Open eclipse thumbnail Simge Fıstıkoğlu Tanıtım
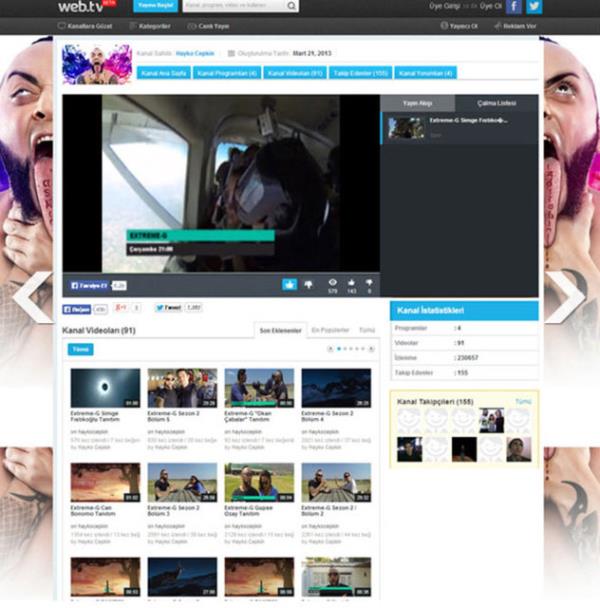 pyautogui.click(x=105, y=388)
